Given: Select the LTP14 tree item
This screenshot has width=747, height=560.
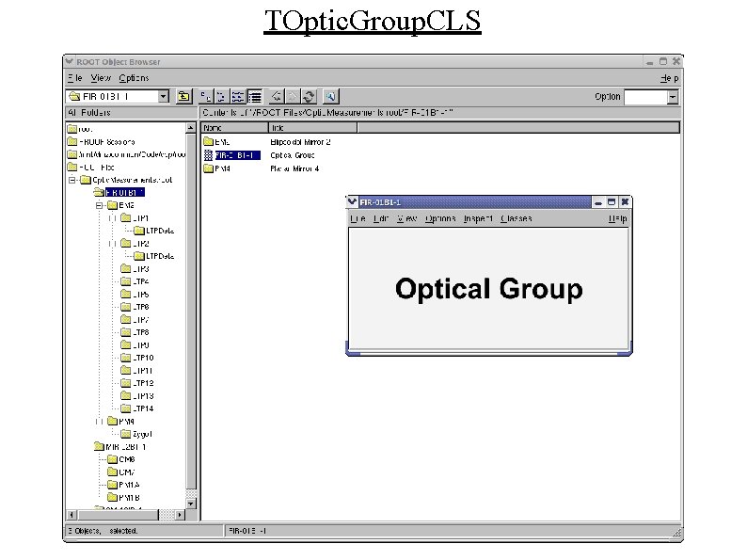Looking at the screenshot, I should click(x=143, y=408).
